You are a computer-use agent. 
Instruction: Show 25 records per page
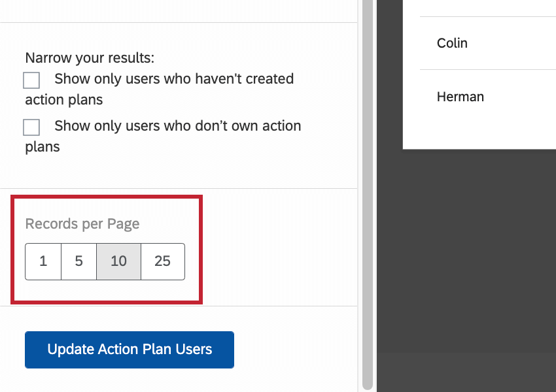[x=162, y=261]
